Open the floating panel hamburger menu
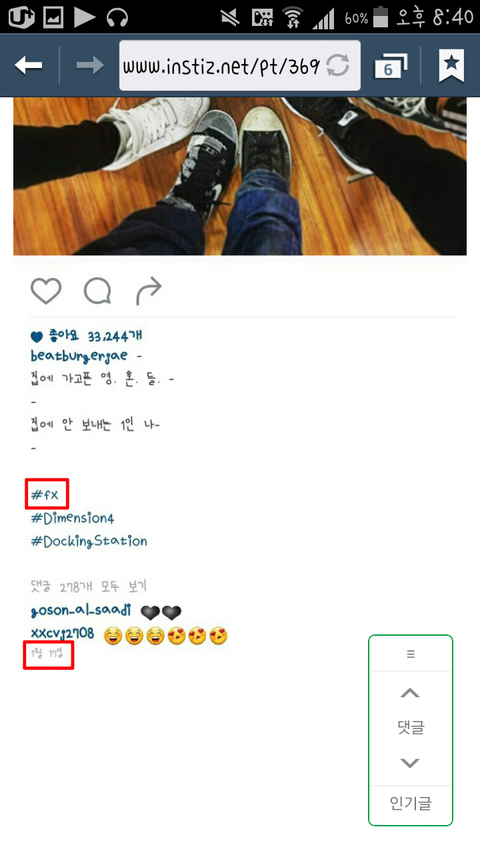 410,654
